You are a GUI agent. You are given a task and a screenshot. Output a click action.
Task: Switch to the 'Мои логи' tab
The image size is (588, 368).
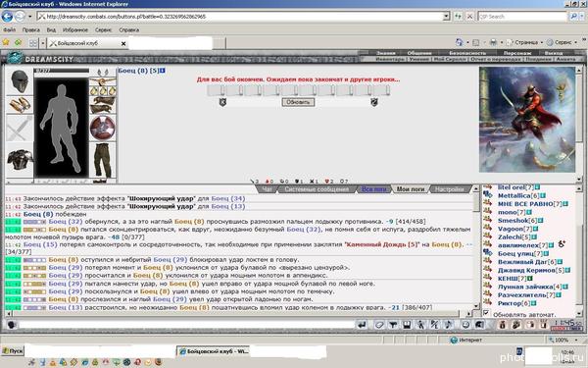pyautogui.click(x=411, y=189)
